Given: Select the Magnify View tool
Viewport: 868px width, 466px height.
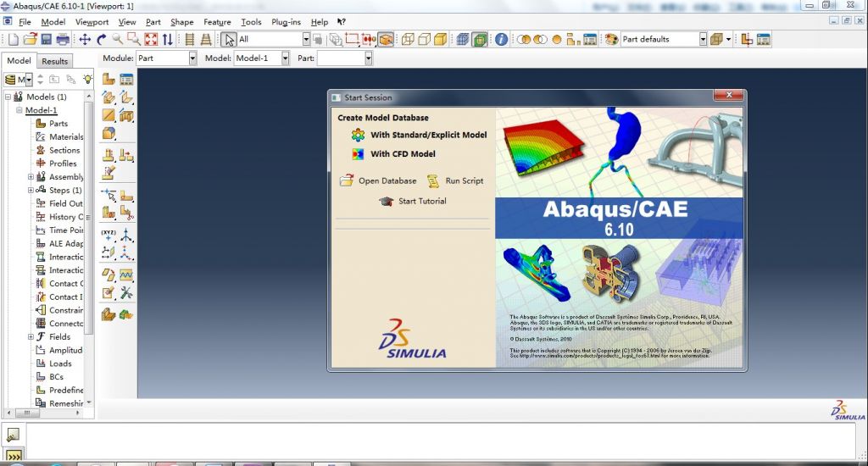Looking at the screenshot, I should click(x=117, y=39).
